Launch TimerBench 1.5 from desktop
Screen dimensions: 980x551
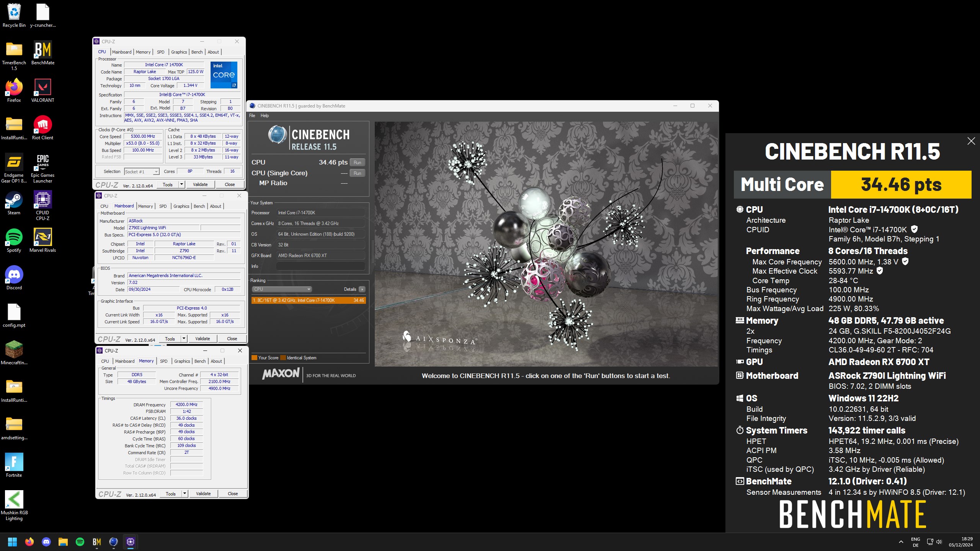coord(14,55)
